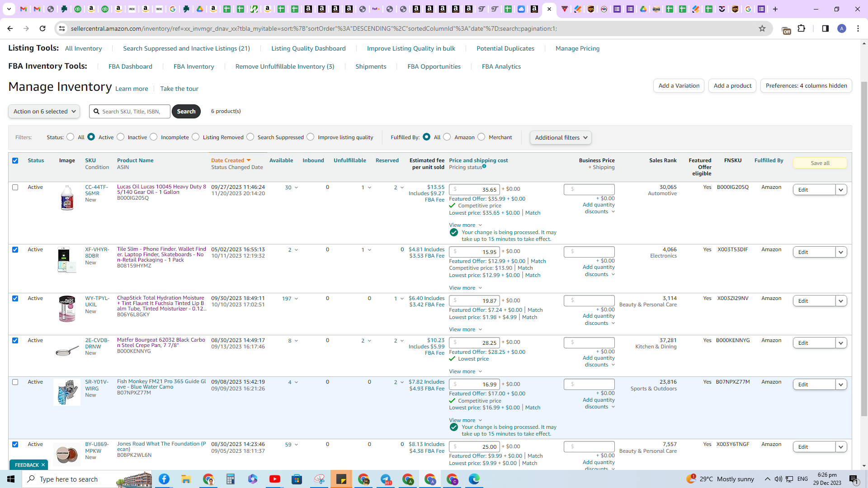868x488 pixels.
Task: Bookmark this page with the star icon
Action: pos(762,28)
